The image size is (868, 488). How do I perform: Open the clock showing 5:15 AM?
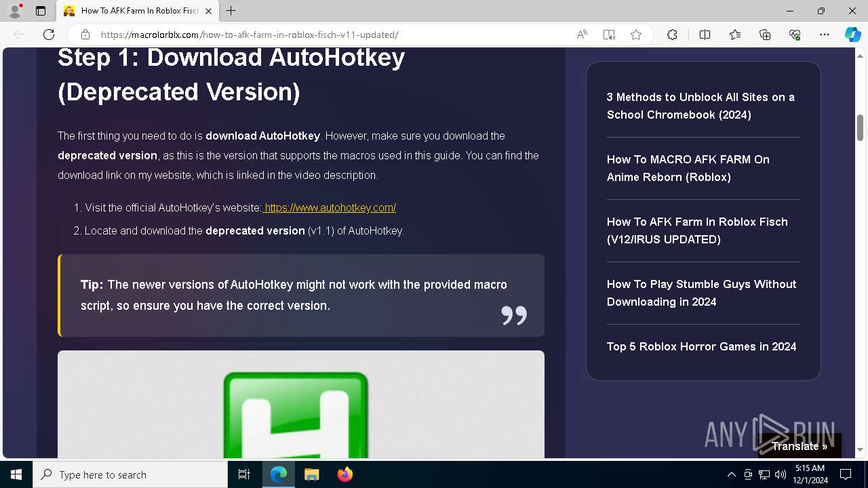click(810, 474)
